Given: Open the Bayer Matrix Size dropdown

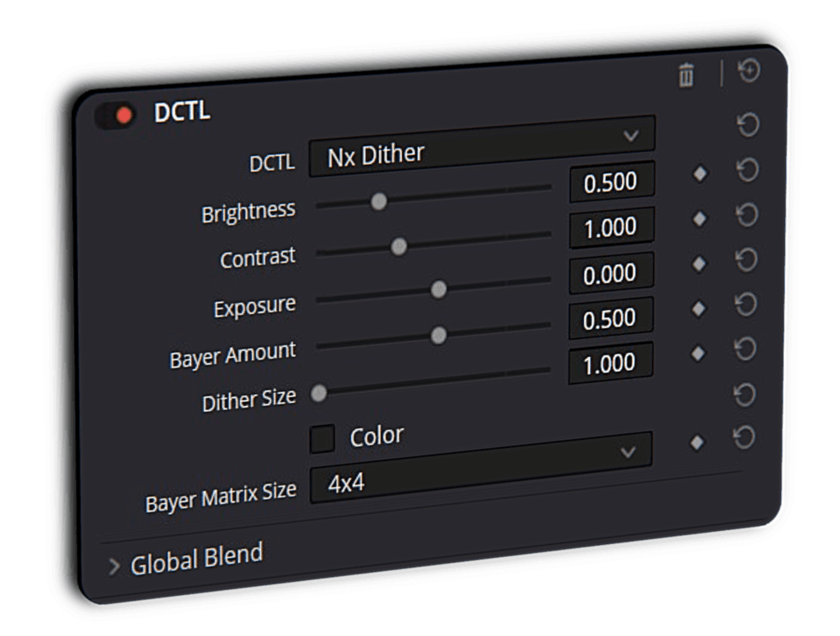Looking at the screenshot, I should pos(481,467).
